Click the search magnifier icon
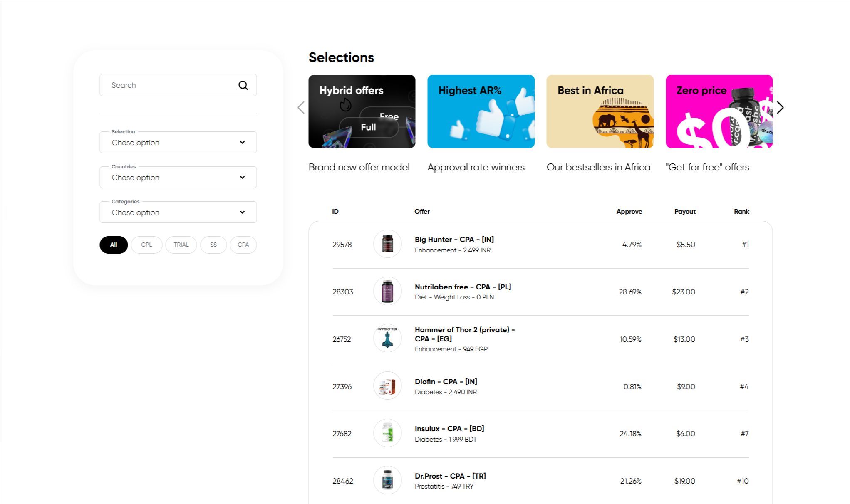The height and width of the screenshot is (504, 850). coord(243,85)
